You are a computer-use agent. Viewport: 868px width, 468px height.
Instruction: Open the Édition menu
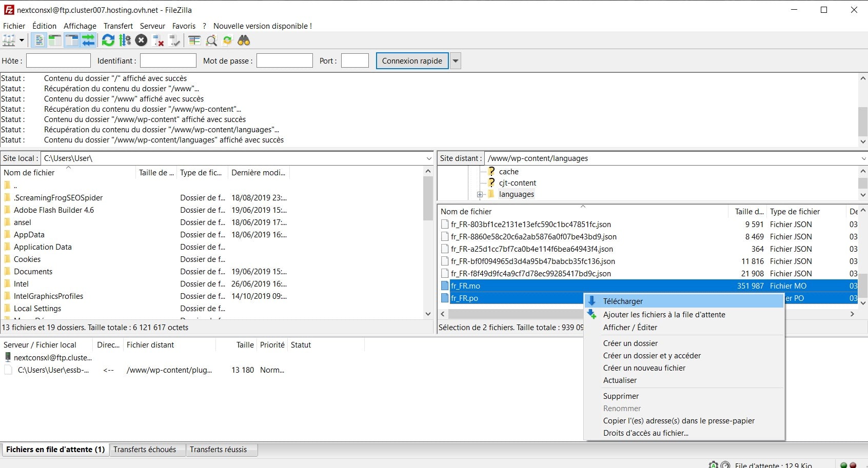(x=44, y=26)
